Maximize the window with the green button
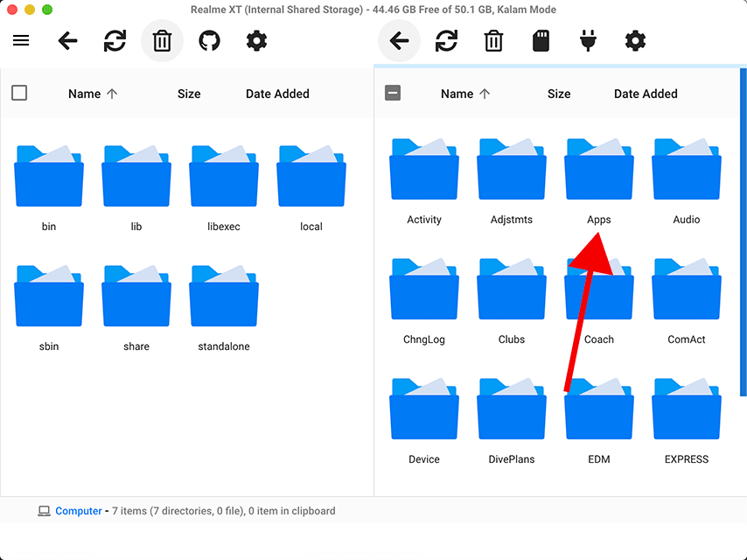This screenshot has height=560, width=747. pos(47,10)
